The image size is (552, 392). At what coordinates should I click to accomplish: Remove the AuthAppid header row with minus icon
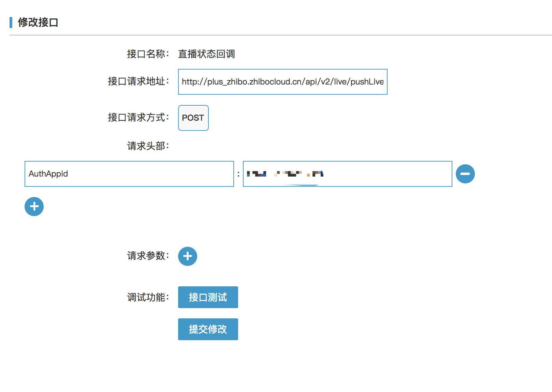tap(465, 174)
